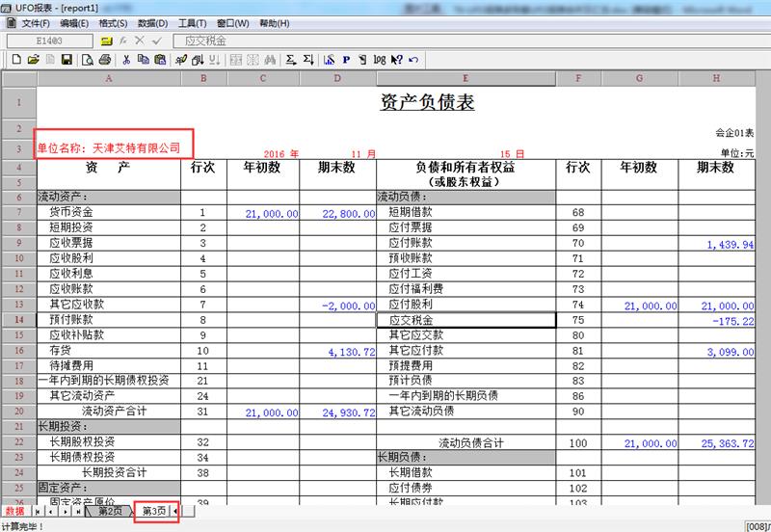Click the yellow formula definition icon
The height and width of the screenshot is (532, 771).
tap(106, 40)
